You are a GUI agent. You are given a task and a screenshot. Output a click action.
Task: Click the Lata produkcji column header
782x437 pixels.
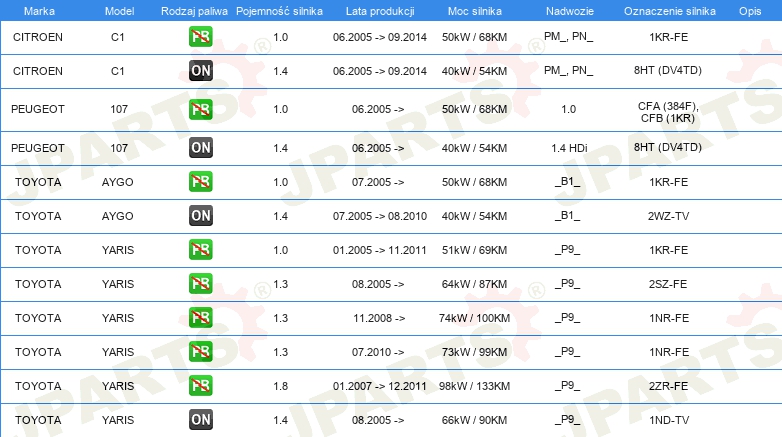pyautogui.click(x=380, y=11)
